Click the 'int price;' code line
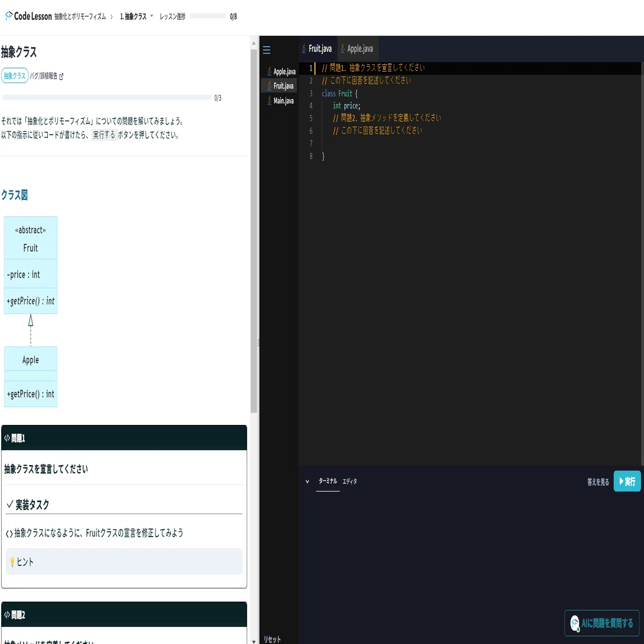 click(x=346, y=106)
